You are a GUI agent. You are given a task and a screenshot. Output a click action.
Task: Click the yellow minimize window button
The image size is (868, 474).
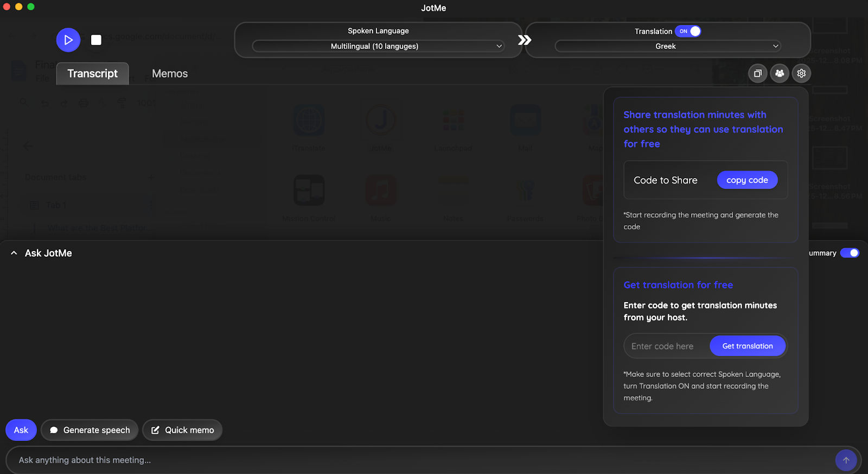pos(18,7)
